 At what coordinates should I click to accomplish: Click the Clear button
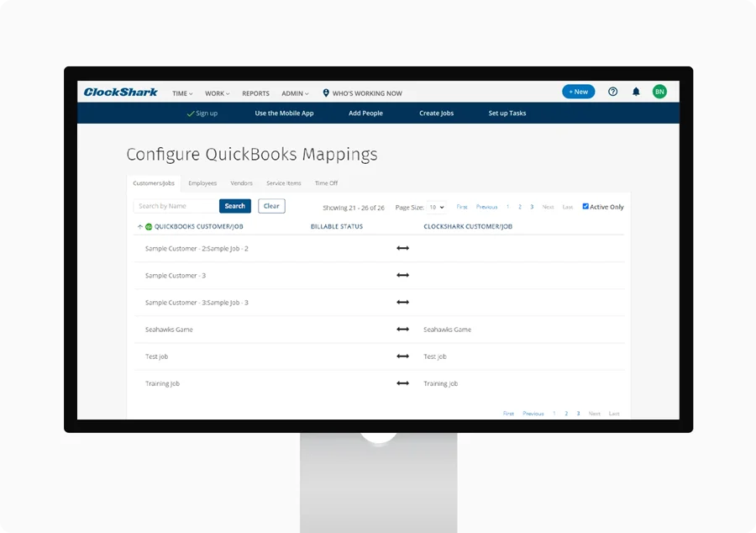[271, 206]
